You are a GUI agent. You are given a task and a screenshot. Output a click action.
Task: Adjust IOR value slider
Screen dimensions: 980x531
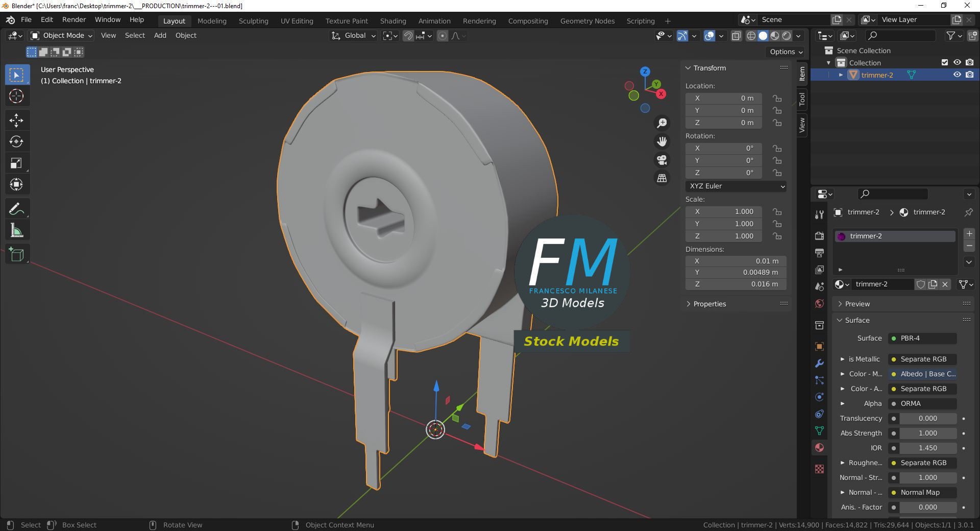[x=927, y=448]
